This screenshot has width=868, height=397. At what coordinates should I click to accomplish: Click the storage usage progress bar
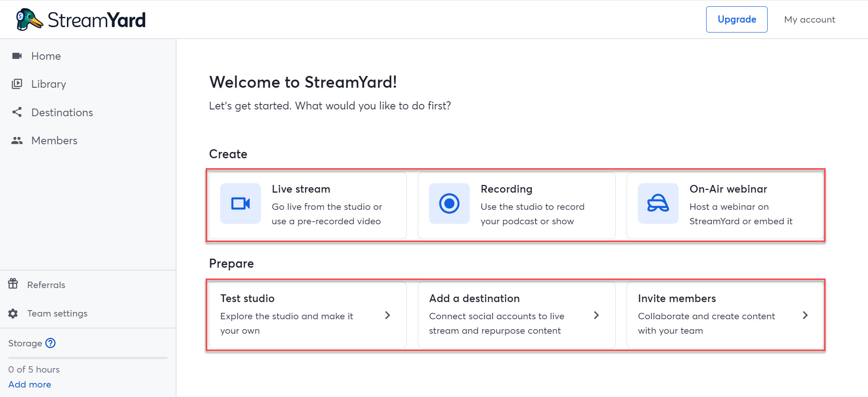(88, 358)
